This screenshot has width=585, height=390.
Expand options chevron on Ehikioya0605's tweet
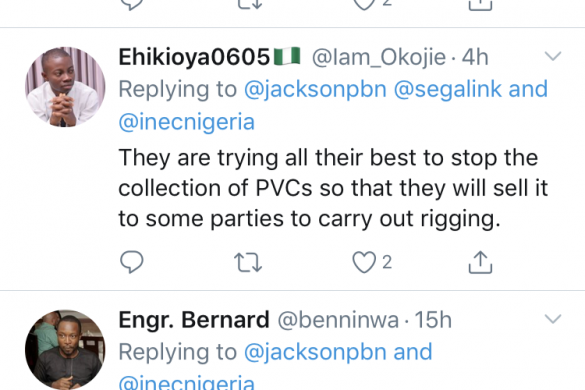[553, 56]
